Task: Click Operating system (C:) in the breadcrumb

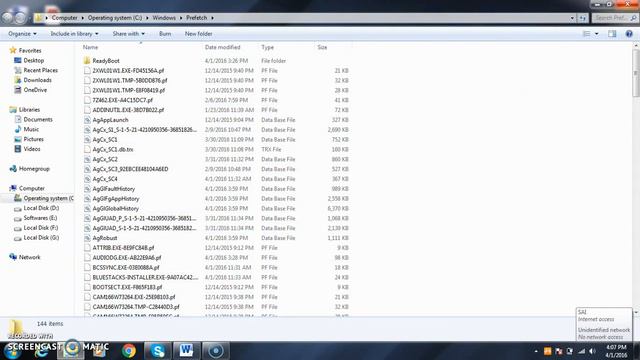Action: coord(115,18)
